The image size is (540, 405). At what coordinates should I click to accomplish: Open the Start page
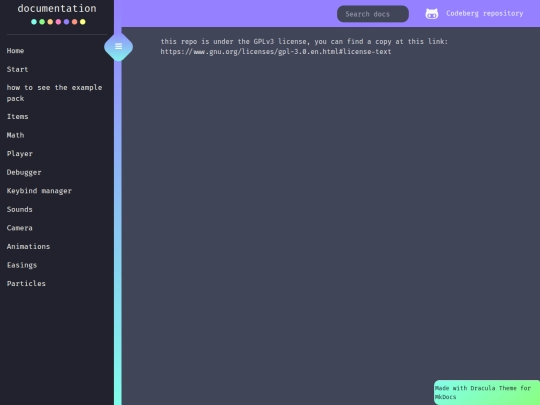coord(18,69)
